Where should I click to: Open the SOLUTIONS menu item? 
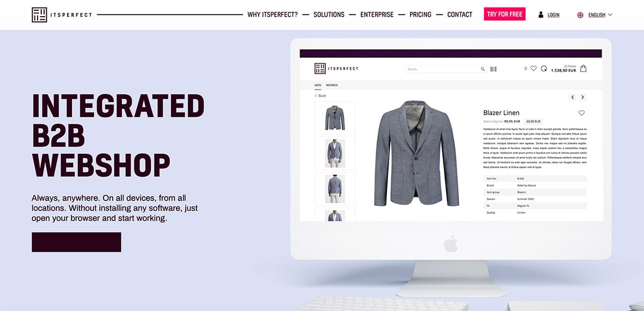[329, 14]
